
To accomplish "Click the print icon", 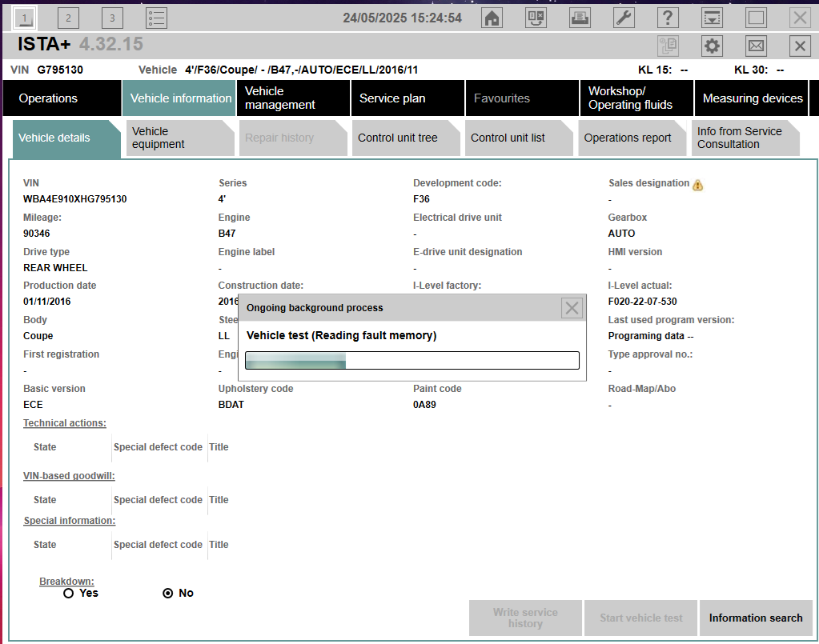I will 580,18.
